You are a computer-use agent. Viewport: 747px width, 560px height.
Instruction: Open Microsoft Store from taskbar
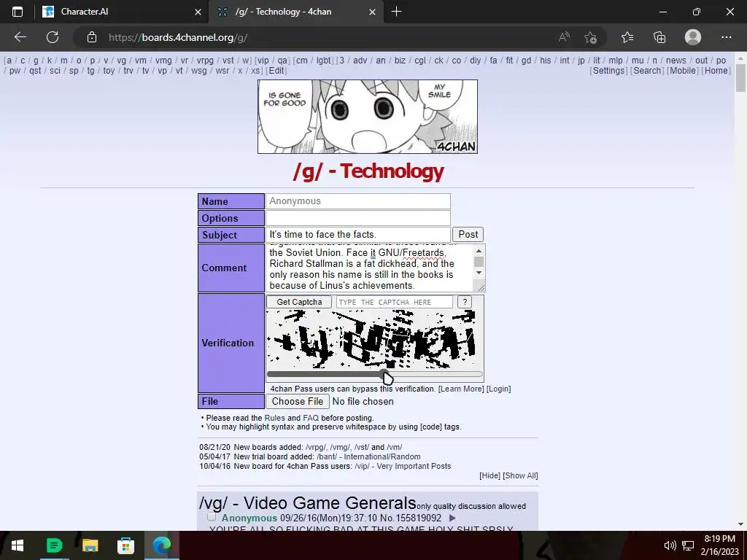tap(125, 545)
